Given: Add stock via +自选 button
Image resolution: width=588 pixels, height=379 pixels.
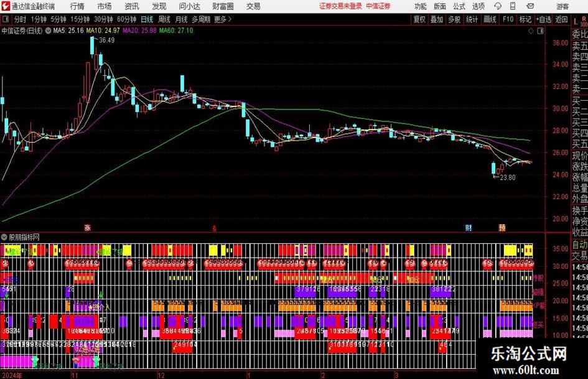Looking at the screenshot, I should click(x=544, y=19).
